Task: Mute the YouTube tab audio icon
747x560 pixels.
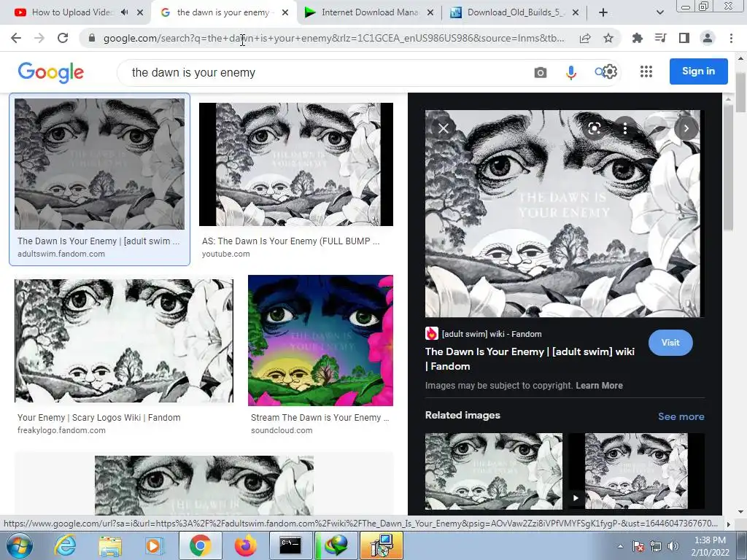Action: pyautogui.click(x=124, y=12)
